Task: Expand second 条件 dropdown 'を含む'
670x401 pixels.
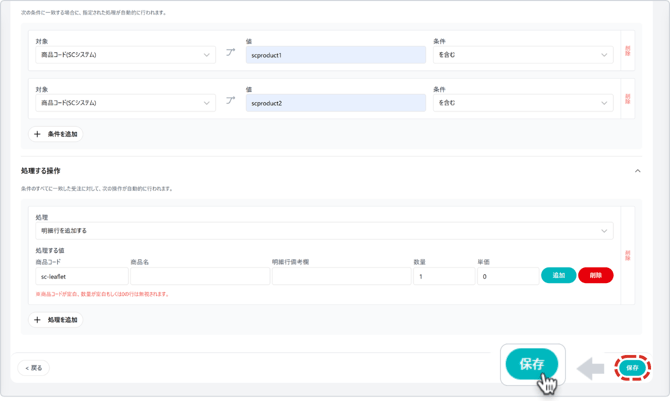Action: [x=522, y=103]
